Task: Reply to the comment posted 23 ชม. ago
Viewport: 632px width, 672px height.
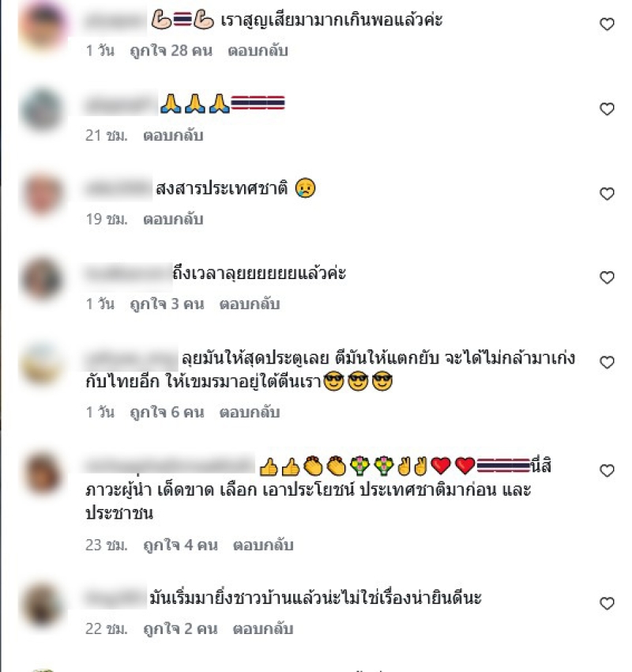Action: point(263,546)
